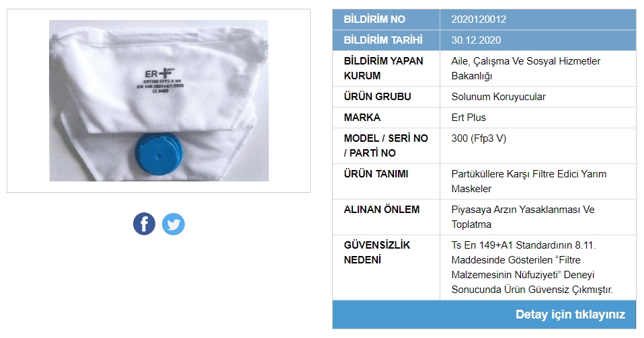Open the mask product photo

tap(159, 101)
